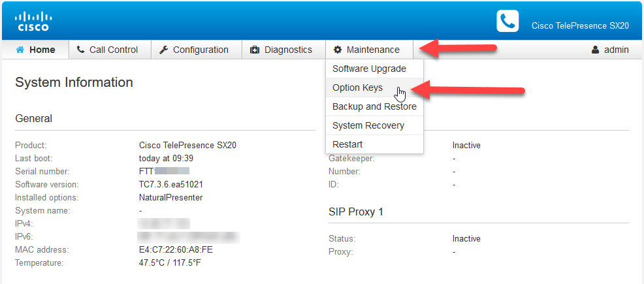Click the System name label
The height and width of the screenshot is (284, 644).
pyautogui.click(x=42, y=210)
